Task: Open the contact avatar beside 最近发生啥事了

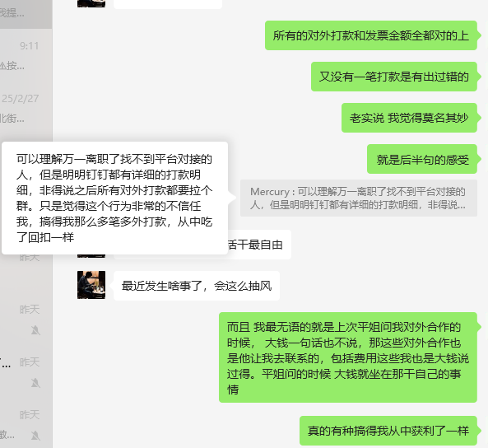Action: (91, 285)
